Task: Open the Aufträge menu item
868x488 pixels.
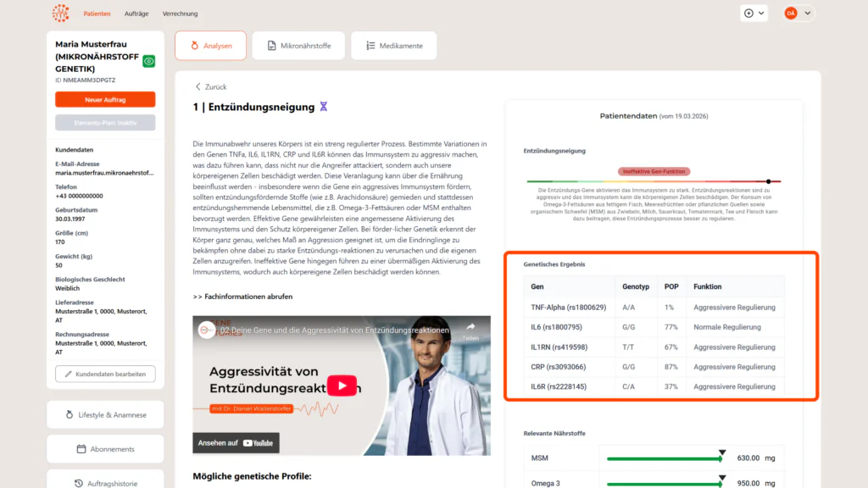Action: coord(136,14)
